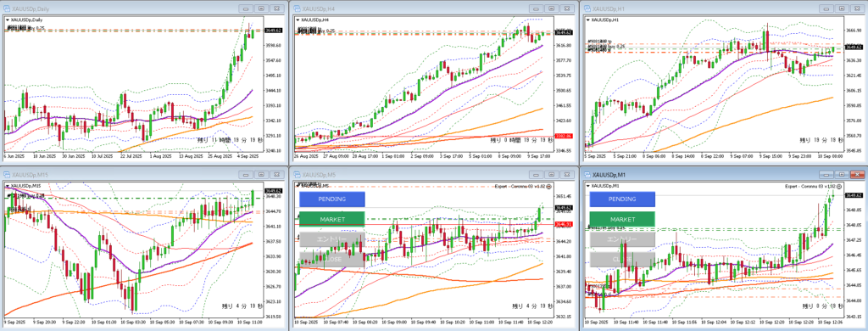Maximize the XAUUSDp,M15 chart window

(x=261, y=174)
